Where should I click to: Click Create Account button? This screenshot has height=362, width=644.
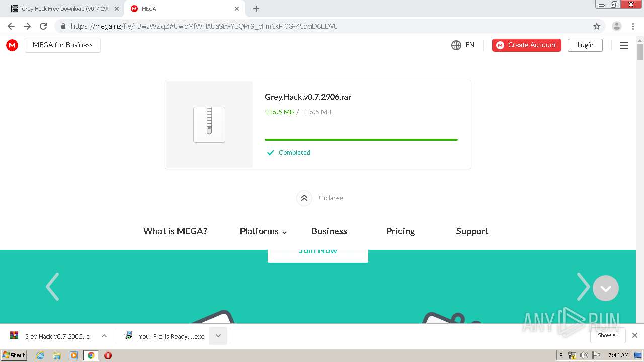[526, 45]
